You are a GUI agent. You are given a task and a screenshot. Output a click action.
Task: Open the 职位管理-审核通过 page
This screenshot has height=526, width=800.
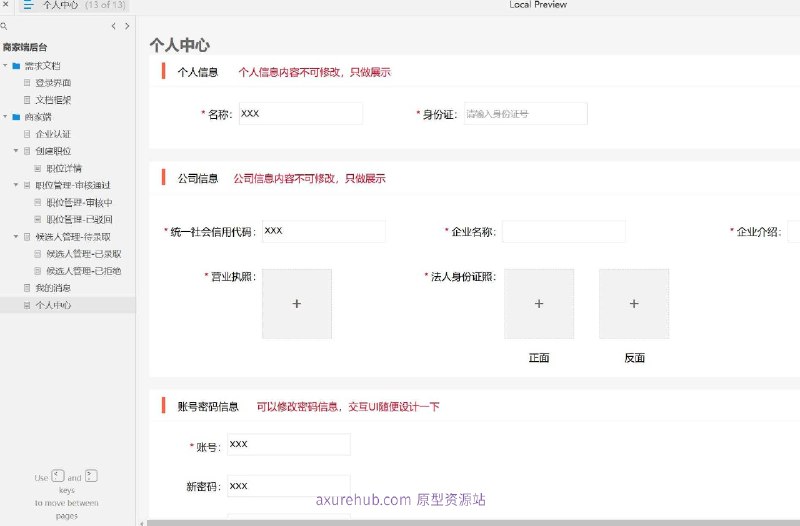pyautogui.click(x=73, y=185)
